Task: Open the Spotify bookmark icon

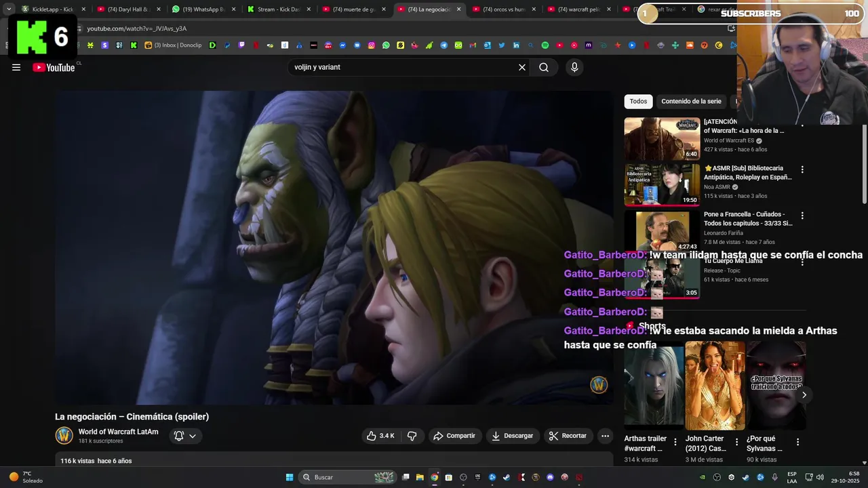Action: tap(545, 45)
